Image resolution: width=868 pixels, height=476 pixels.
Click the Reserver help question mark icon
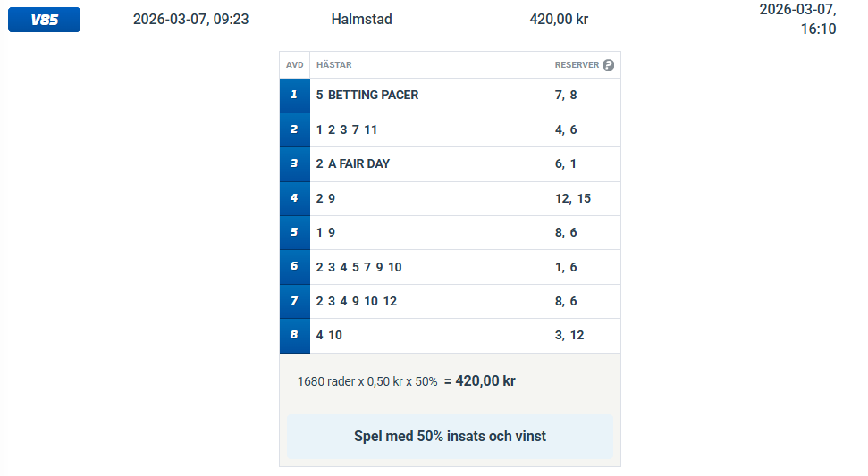[x=609, y=65]
